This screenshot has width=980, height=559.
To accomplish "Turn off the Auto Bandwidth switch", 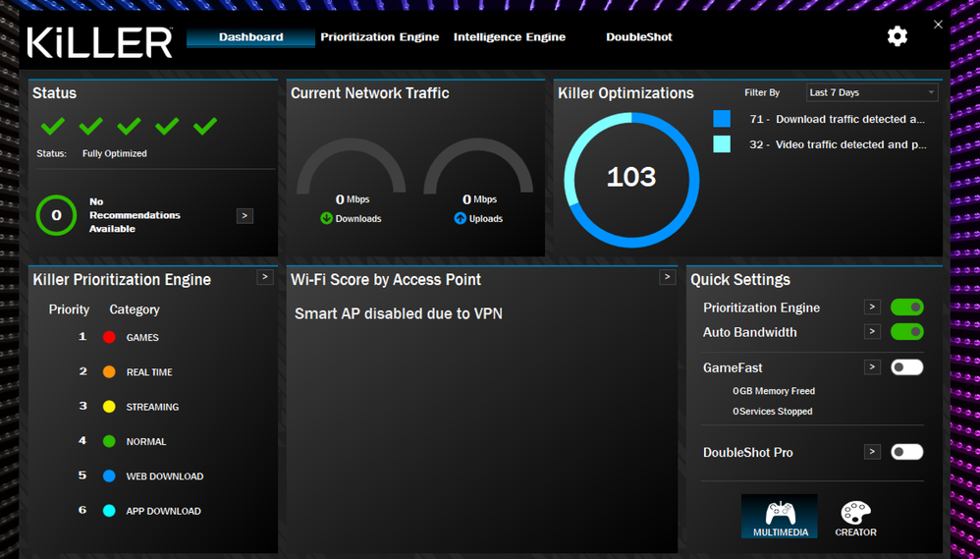I will (x=907, y=331).
